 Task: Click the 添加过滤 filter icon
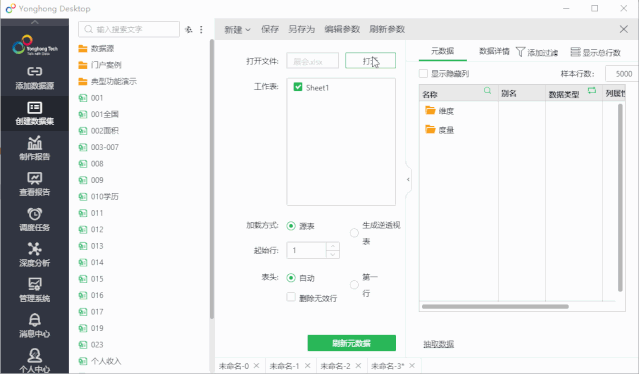[520, 52]
